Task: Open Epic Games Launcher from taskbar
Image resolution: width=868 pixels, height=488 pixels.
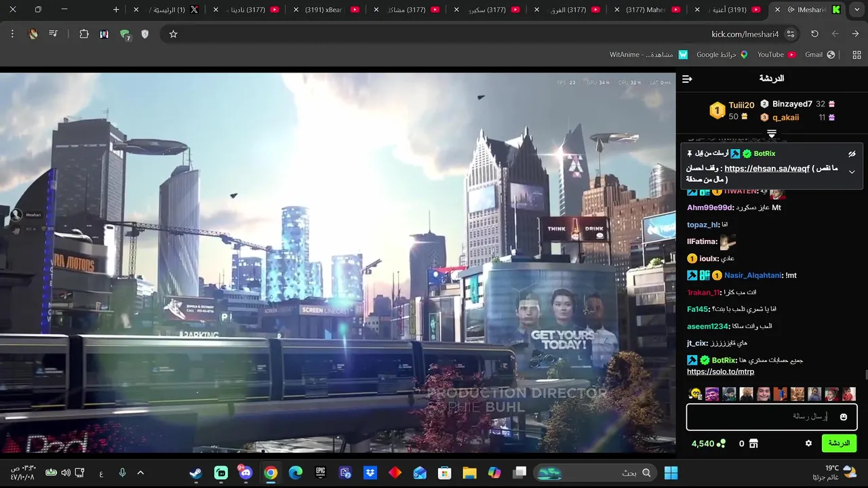Action: click(320, 473)
